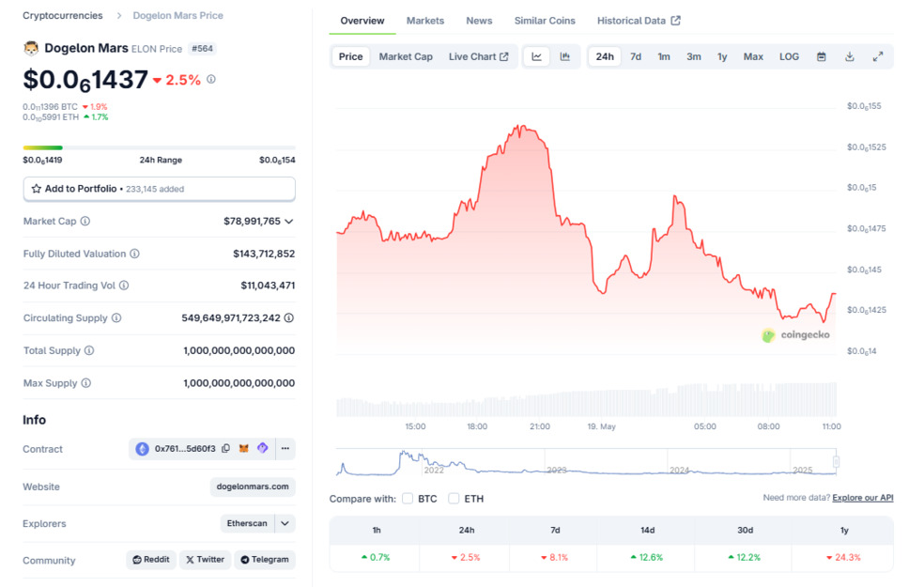
Task: Click the info icon beside the 2.5% change
Action: 211,79
